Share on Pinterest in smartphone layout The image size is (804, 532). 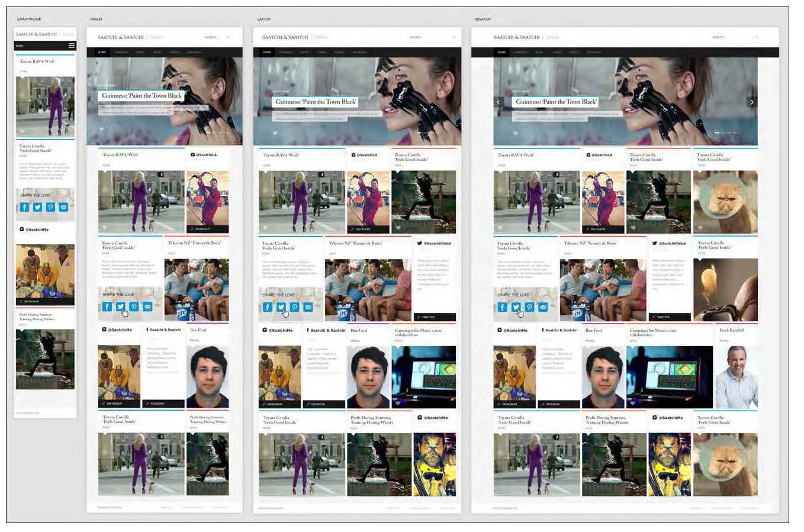click(x=50, y=207)
